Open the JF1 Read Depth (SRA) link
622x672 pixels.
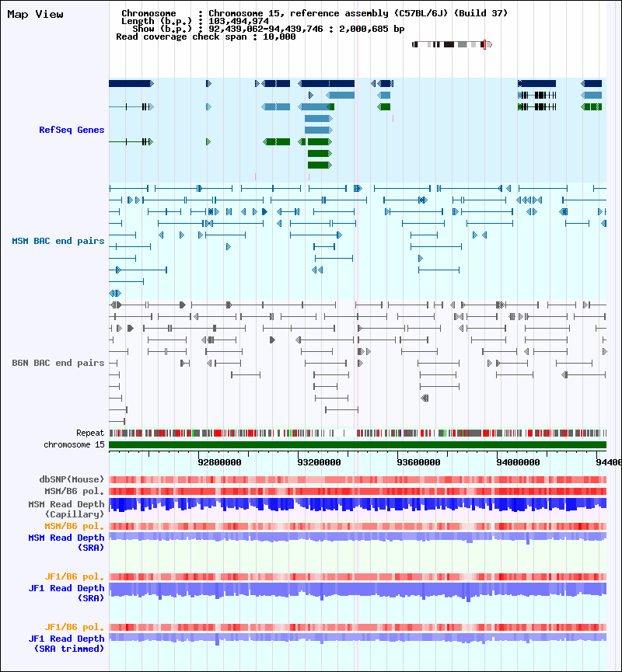(x=67, y=593)
